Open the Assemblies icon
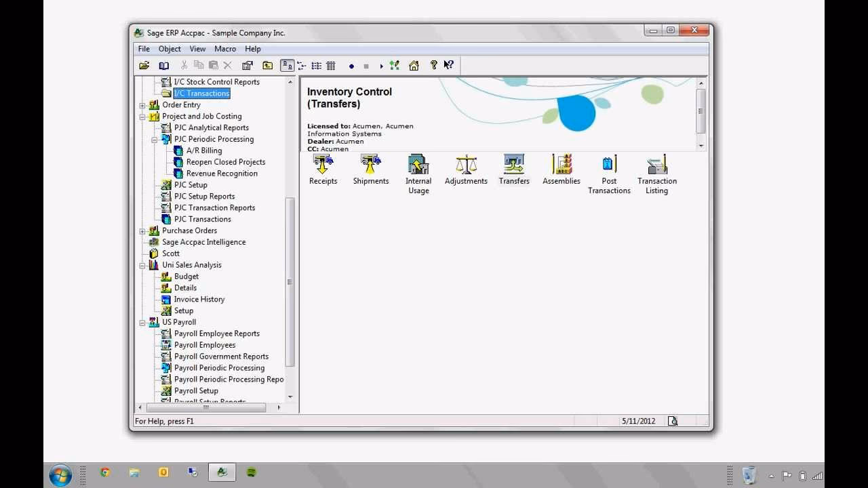This screenshot has width=868, height=488. (x=561, y=167)
